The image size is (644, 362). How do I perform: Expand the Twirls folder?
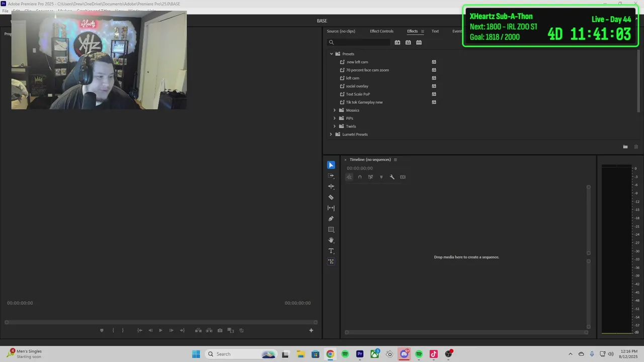click(x=335, y=126)
